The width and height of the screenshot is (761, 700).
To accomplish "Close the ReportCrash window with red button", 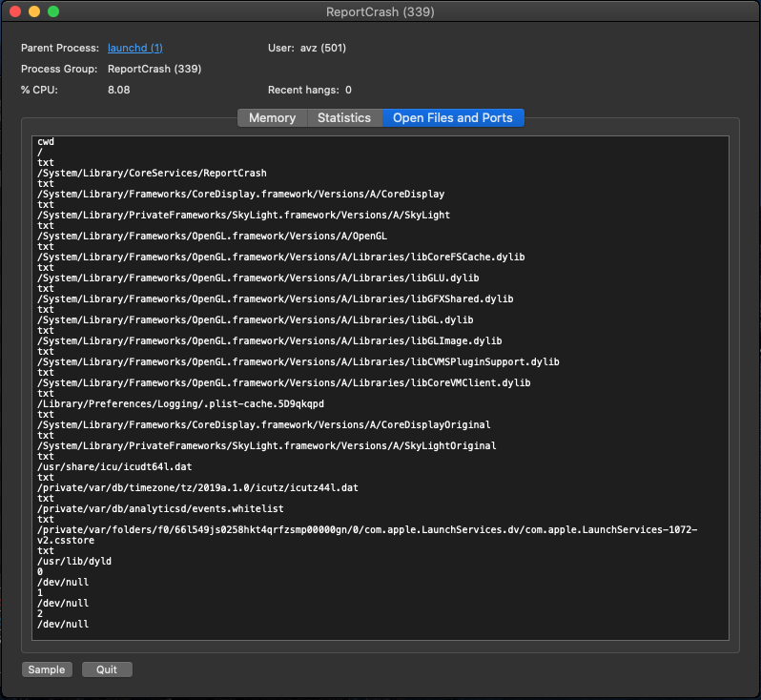I will (15, 11).
